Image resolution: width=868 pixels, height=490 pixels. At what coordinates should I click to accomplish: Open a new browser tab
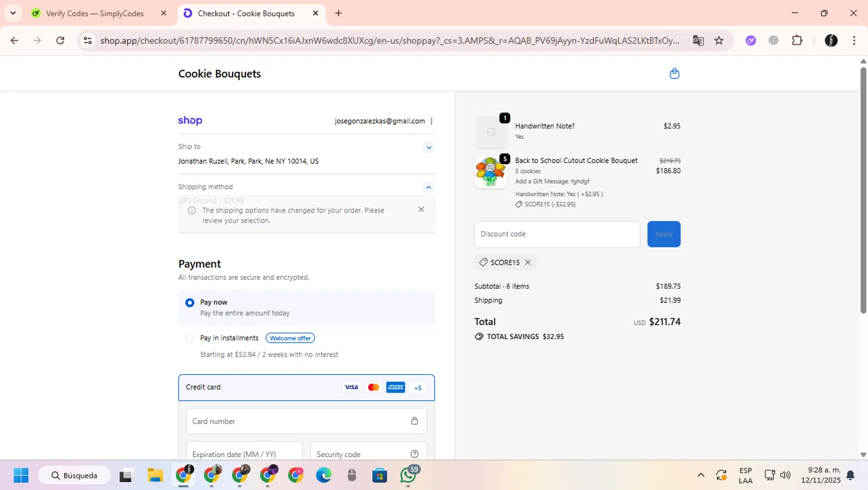[x=339, y=13]
